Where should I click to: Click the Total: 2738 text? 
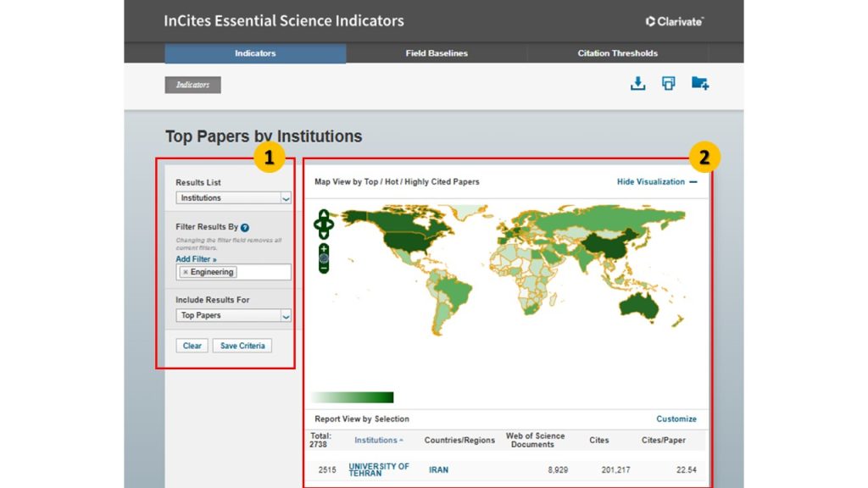[x=320, y=441]
